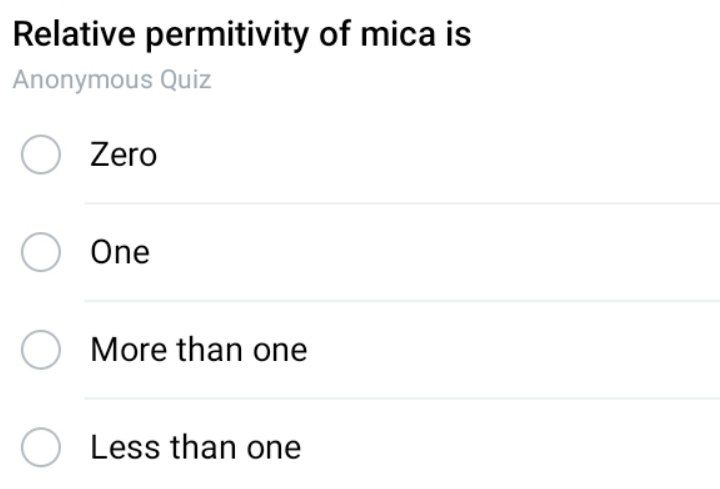Select the radio button for Zero
720x489 pixels.
coord(41,154)
